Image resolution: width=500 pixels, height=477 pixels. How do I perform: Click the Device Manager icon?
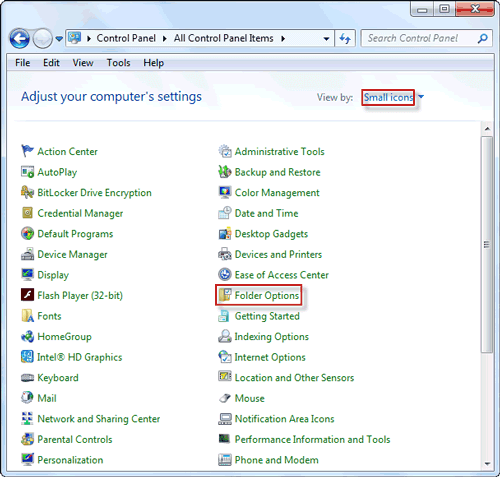click(27, 254)
